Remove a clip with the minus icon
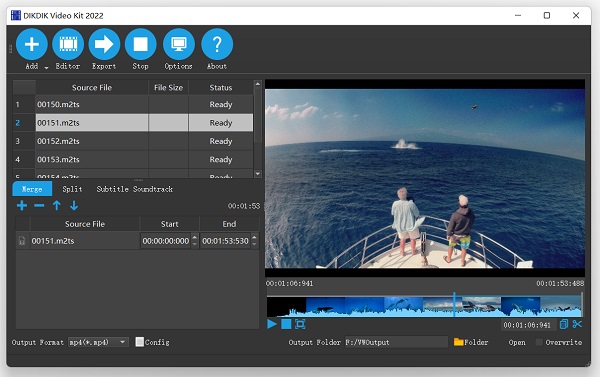 pos(39,206)
